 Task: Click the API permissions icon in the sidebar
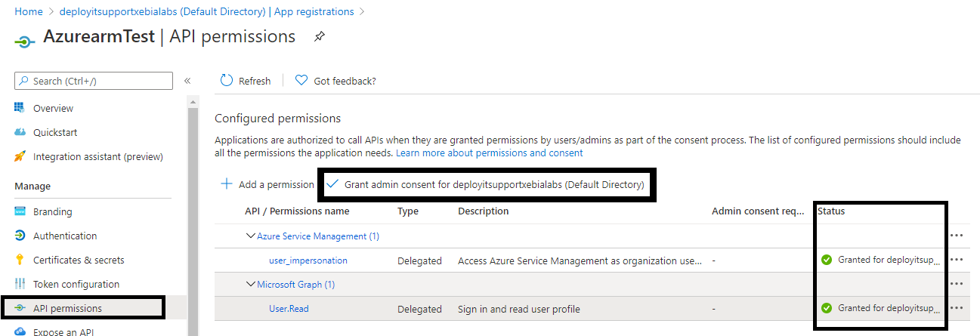pyautogui.click(x=20, y=308)
